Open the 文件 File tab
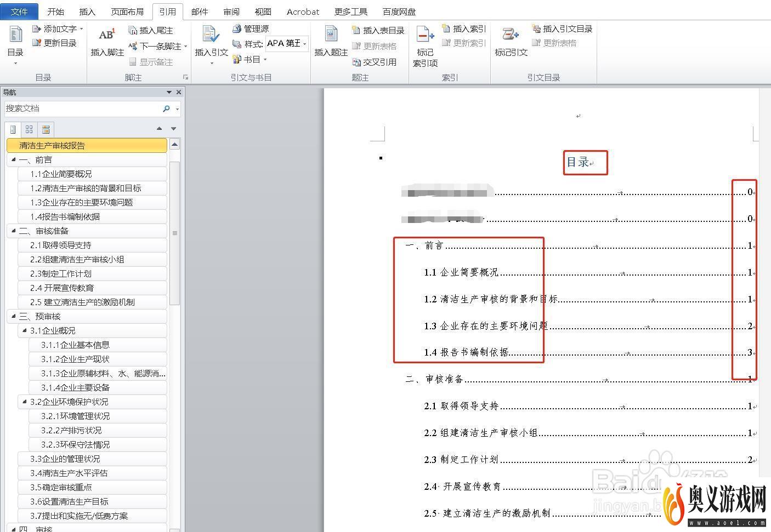Image resolution: width=771 pixels, height=532 pixels. pos(19,12)
